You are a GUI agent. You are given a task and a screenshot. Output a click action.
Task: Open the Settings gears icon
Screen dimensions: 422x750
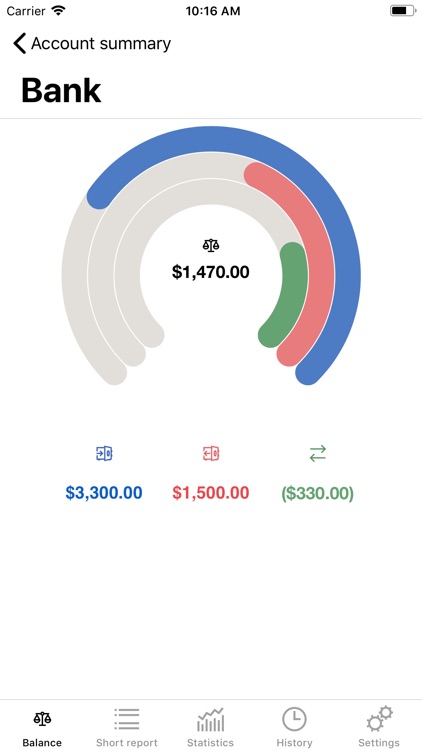click(379, 719)
